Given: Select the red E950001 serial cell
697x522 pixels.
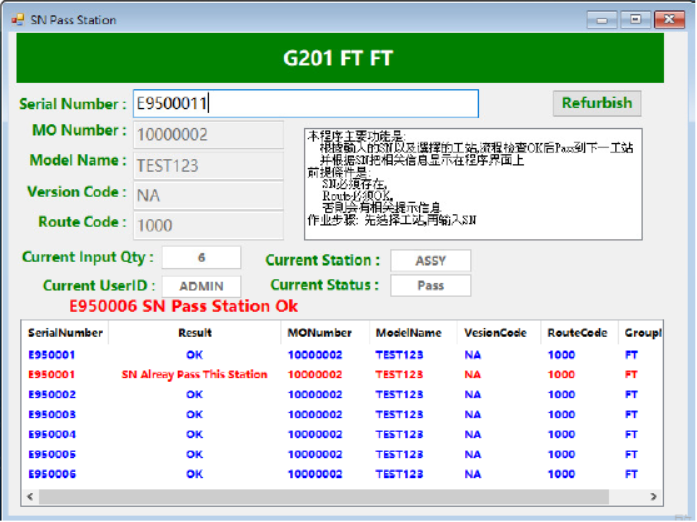Looking at the screenshot, I should pos(52,374).
